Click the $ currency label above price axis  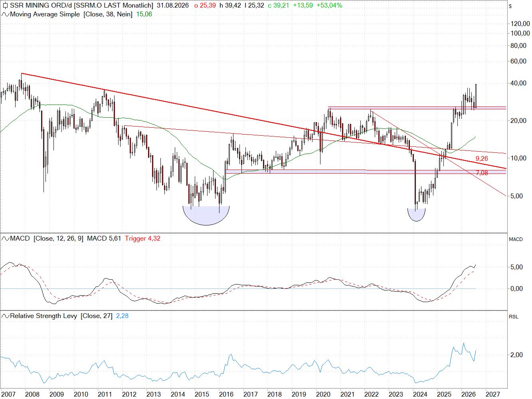pyautogui.click(x=510, y=6)
